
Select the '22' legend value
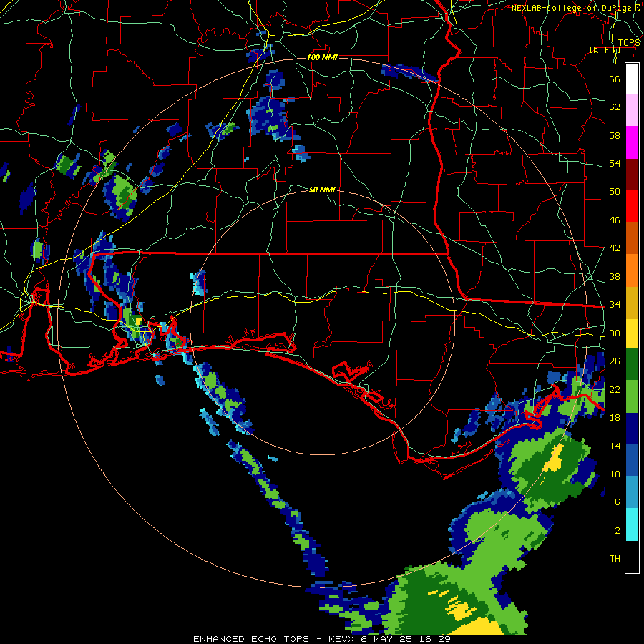(x=615, y=389)
